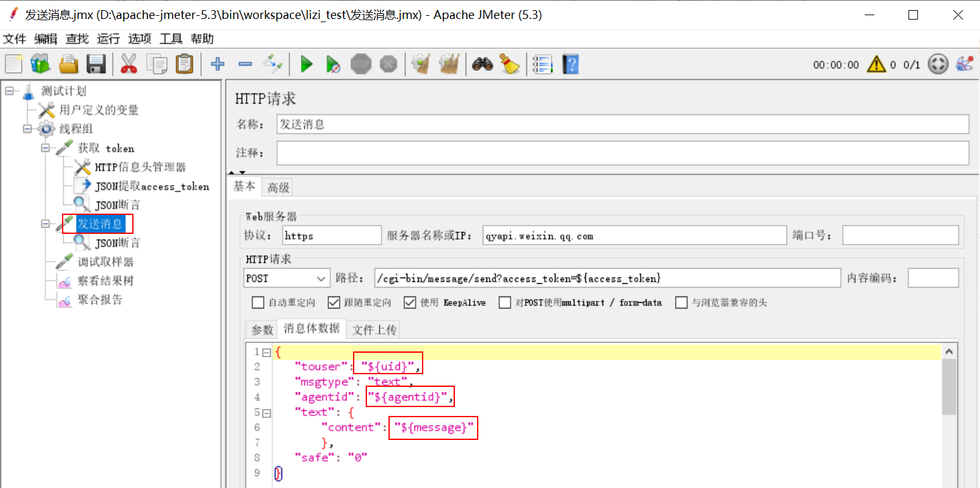980x488 pixels.
Task: Collapse all nodes minus icon
Action: pos(245,64)
